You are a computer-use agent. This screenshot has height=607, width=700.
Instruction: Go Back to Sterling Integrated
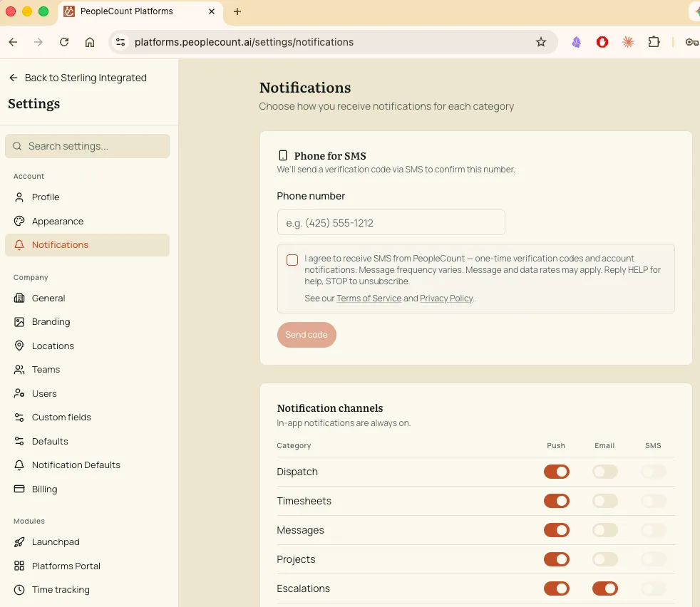(x=78, y=78)
